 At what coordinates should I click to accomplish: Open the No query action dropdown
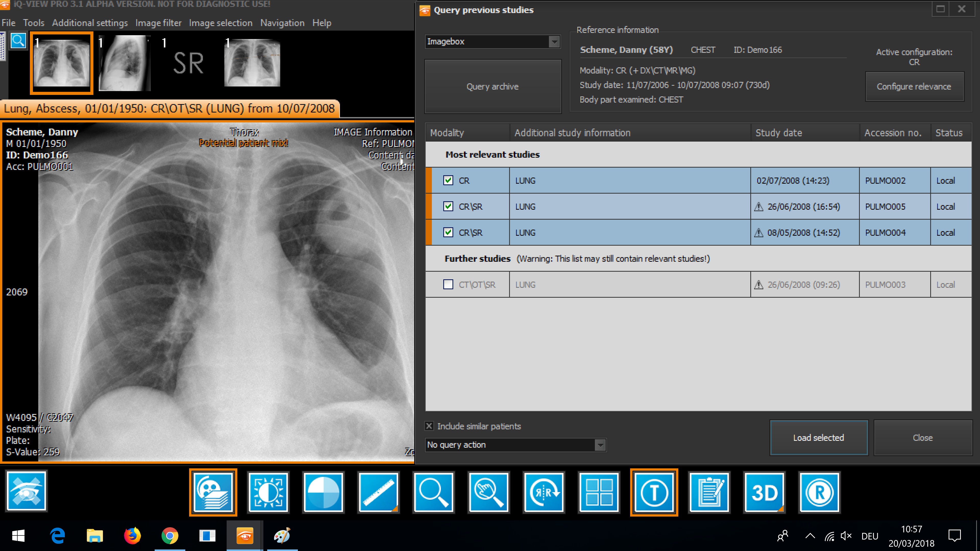(599, 445)
